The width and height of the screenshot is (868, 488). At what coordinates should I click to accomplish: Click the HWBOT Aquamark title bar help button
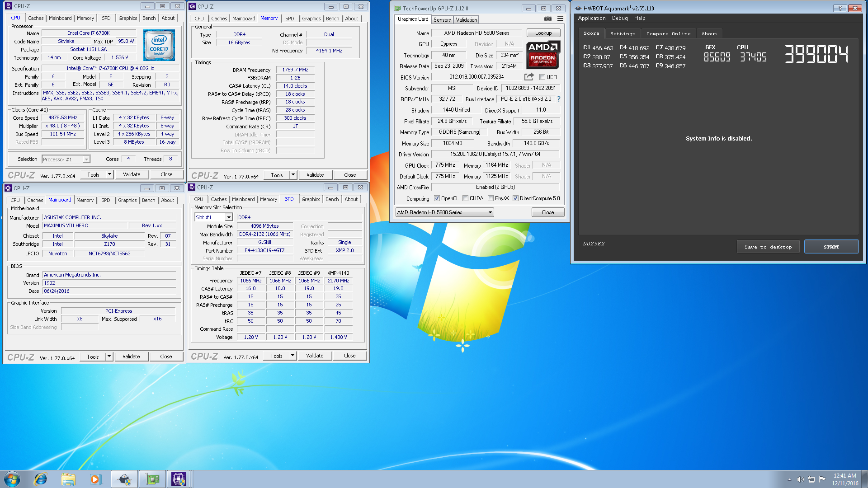[840, 8]
